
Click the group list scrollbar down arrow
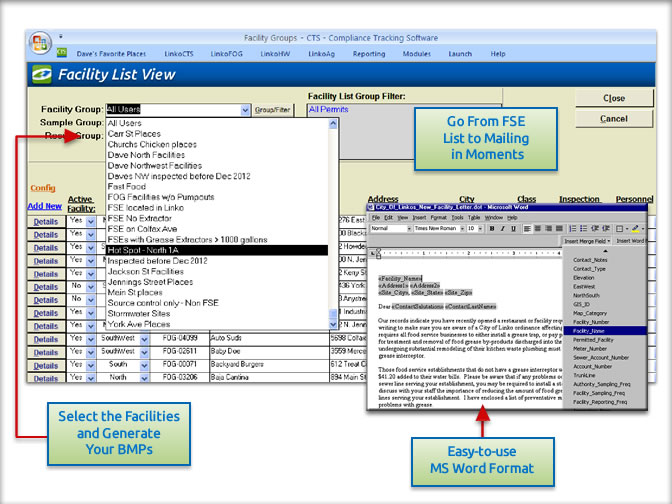[x=333, y=324]
